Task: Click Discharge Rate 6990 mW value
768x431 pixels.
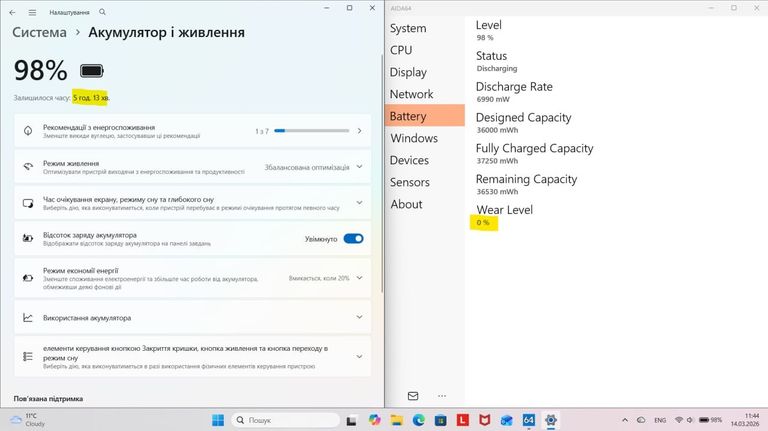Action: coord(493,99)
